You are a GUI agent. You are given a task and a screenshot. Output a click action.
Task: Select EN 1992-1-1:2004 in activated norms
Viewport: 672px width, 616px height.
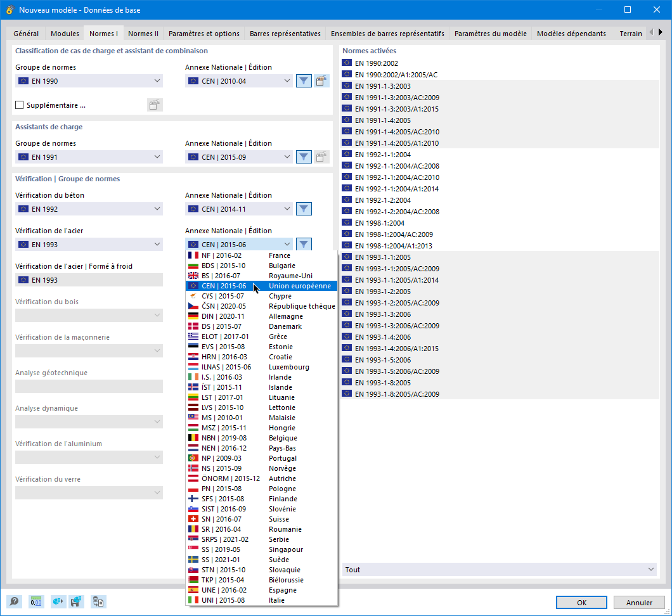500,155
